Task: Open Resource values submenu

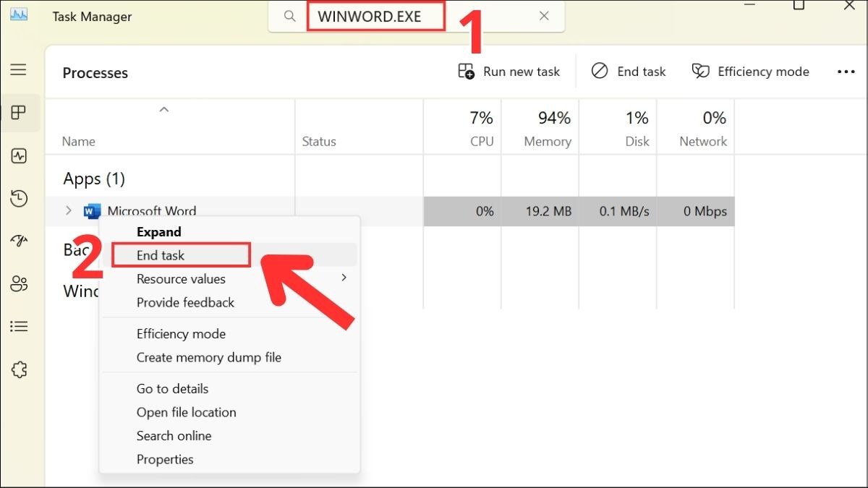Action: 230,279
